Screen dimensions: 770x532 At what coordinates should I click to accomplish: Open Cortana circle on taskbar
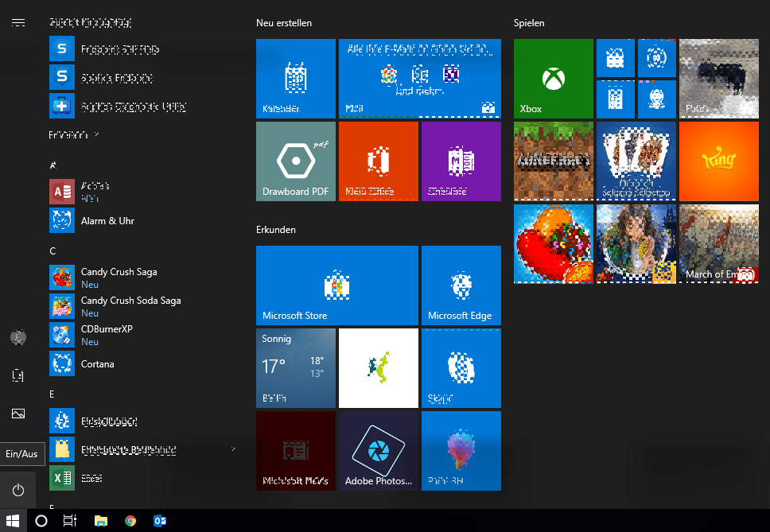point(41,521)
